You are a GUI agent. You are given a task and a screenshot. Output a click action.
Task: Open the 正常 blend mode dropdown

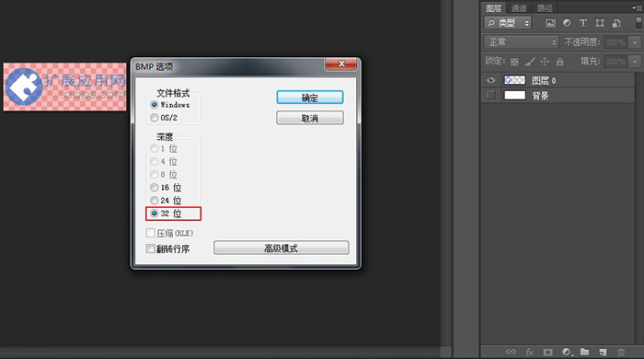click(522, 42)
